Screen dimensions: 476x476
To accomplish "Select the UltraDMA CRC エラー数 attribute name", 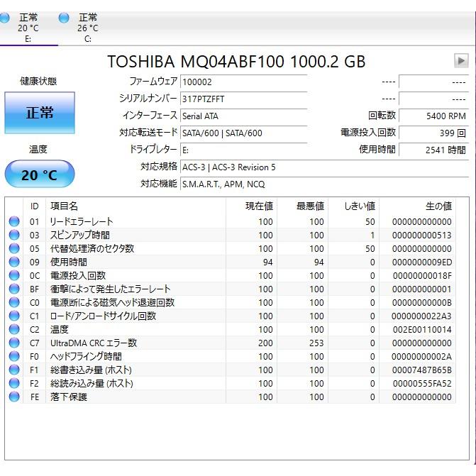I will coord(94,343).
